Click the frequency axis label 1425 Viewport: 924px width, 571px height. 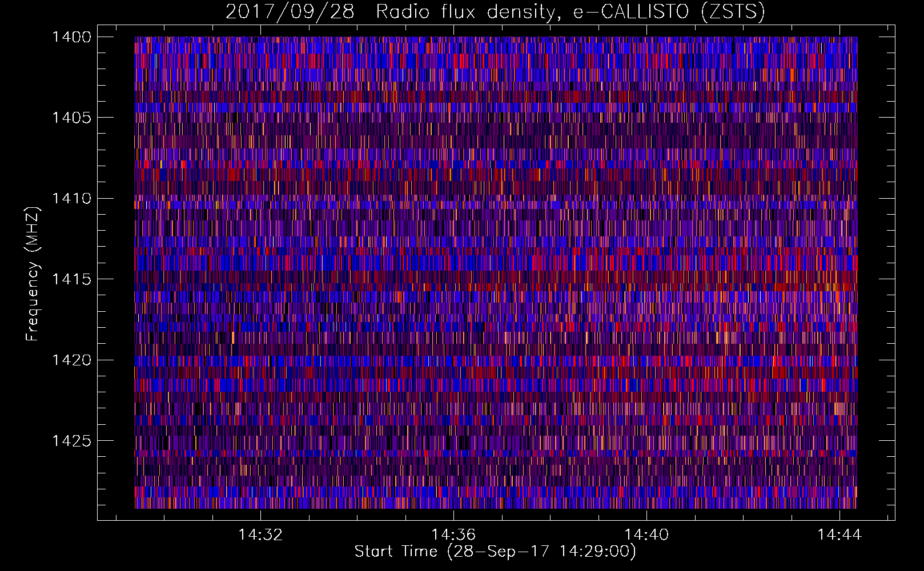71,441
